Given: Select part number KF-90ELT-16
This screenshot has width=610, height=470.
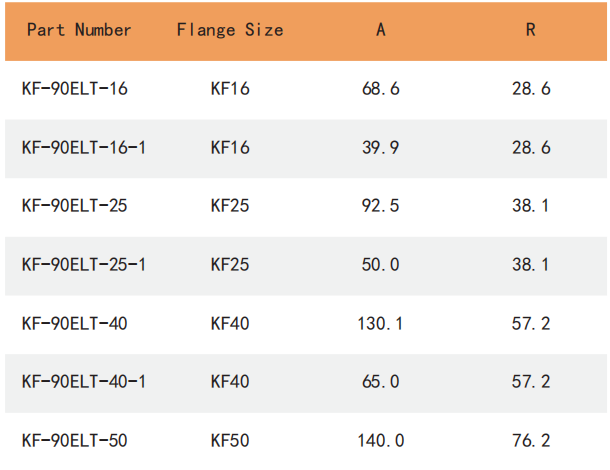Looking at the screenshot, I should [75, 89].
